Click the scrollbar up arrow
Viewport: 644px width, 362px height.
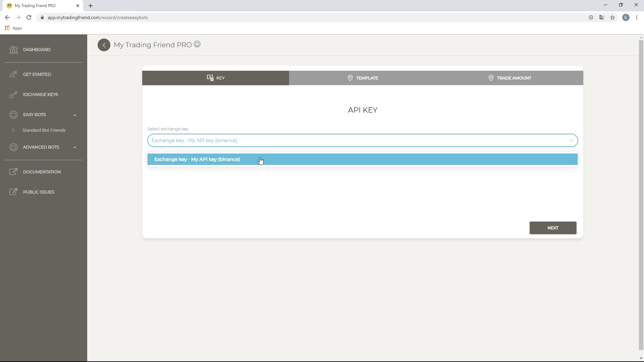point(641,37)
